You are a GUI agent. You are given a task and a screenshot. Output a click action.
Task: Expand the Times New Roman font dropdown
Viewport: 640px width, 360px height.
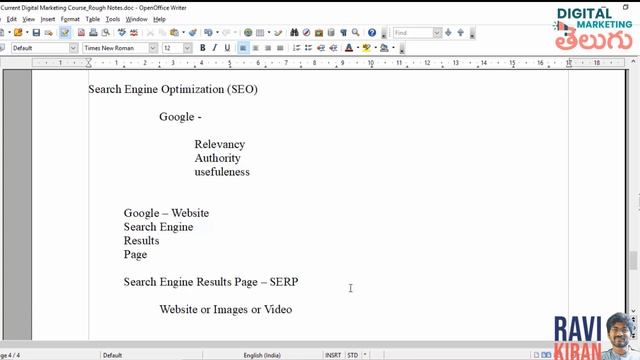point(153,48)
